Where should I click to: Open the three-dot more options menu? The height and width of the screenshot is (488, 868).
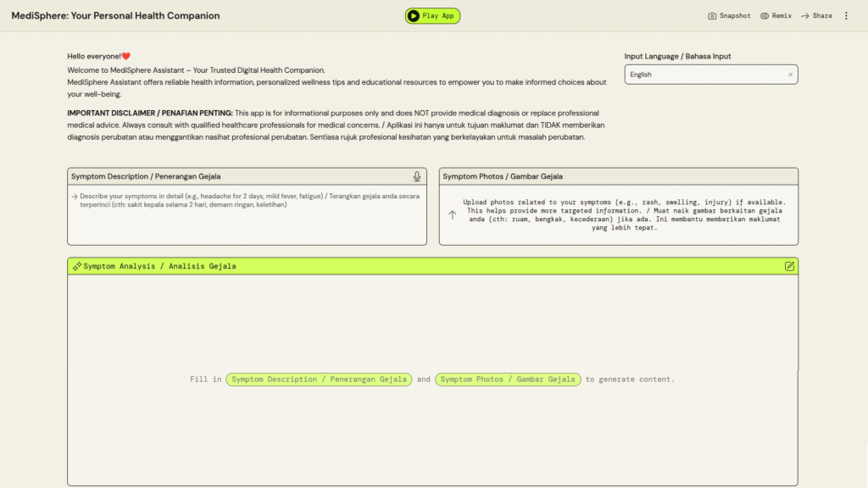845,16
